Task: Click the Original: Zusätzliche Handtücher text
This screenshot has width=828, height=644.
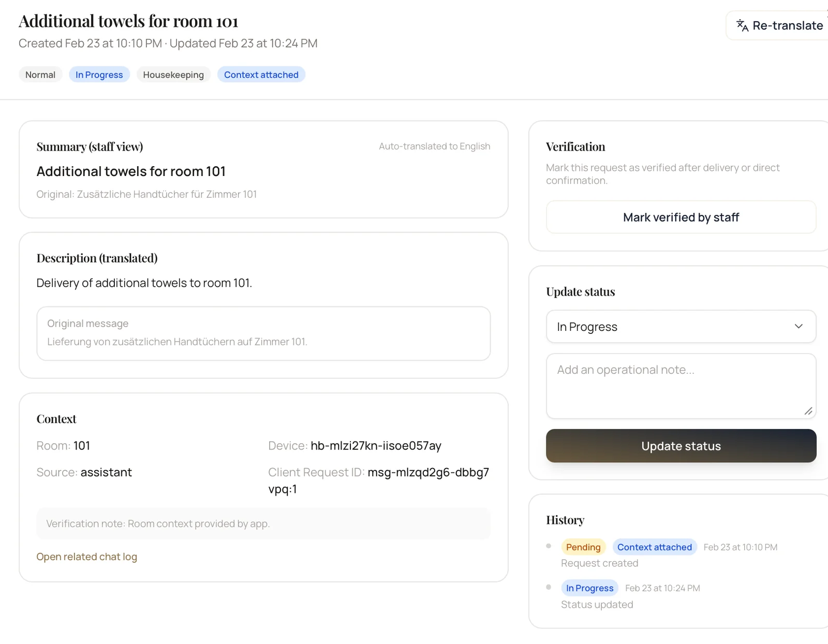Action: point(146,194)
